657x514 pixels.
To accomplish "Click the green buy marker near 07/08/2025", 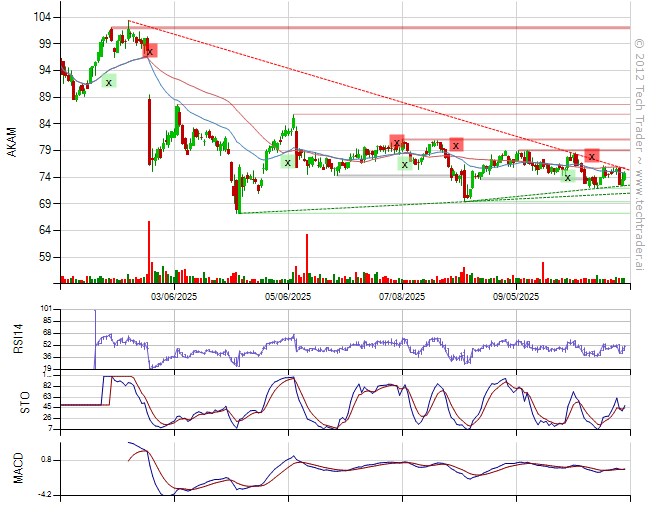I will click(405, 163).
